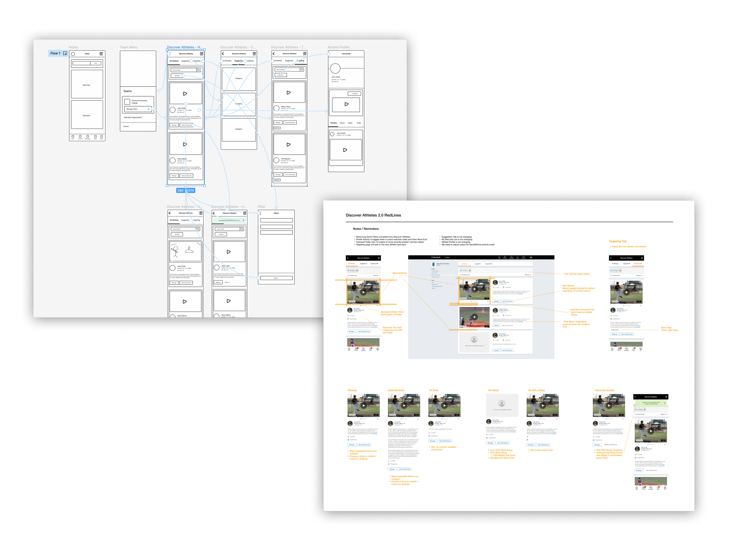Viewport: 736px width, 560px height.
Task: Open Relevance sort dropdown in desktop mockup
Action: [528, 275]
